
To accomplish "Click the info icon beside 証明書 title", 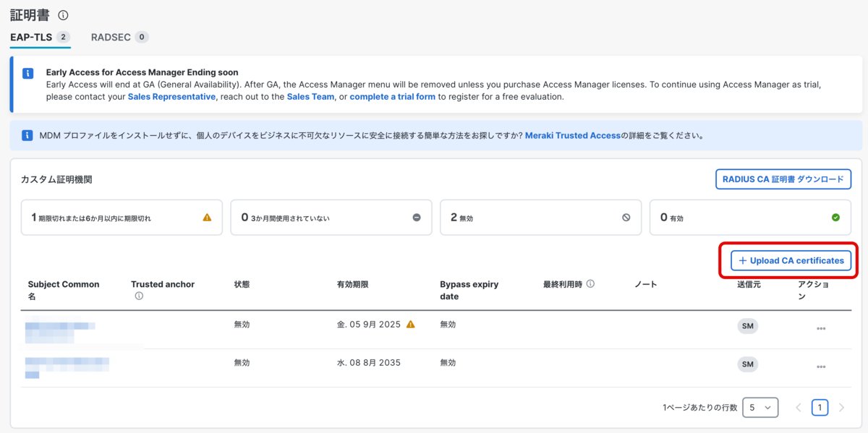I will click(x=63, y=15).
